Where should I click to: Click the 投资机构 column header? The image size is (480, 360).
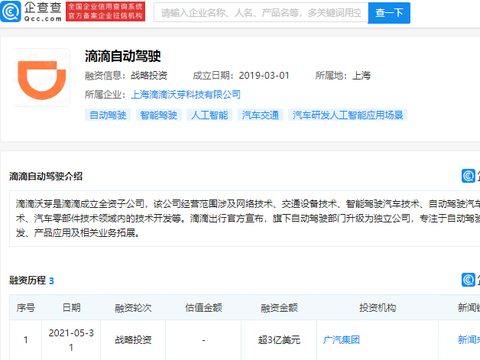pyautogui.click(x=377, y=307)
